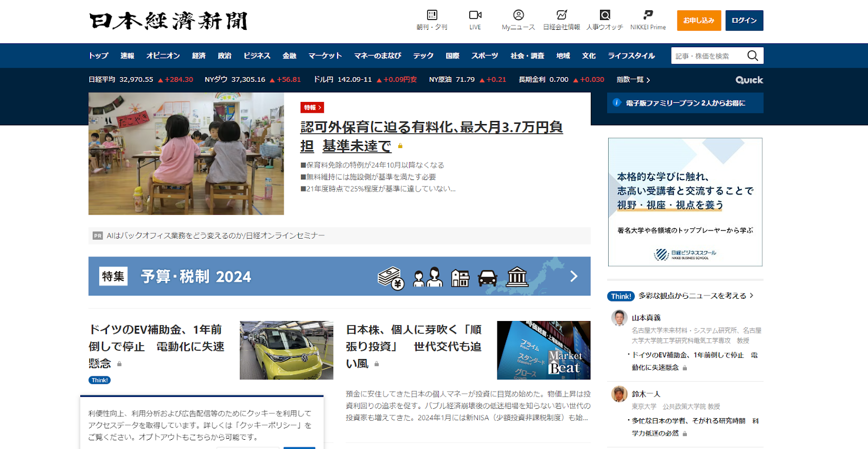Open article ドイツのEV補助金、1年前倒しで停止
Screen dimensions: 868x449
tap(156, 346)
